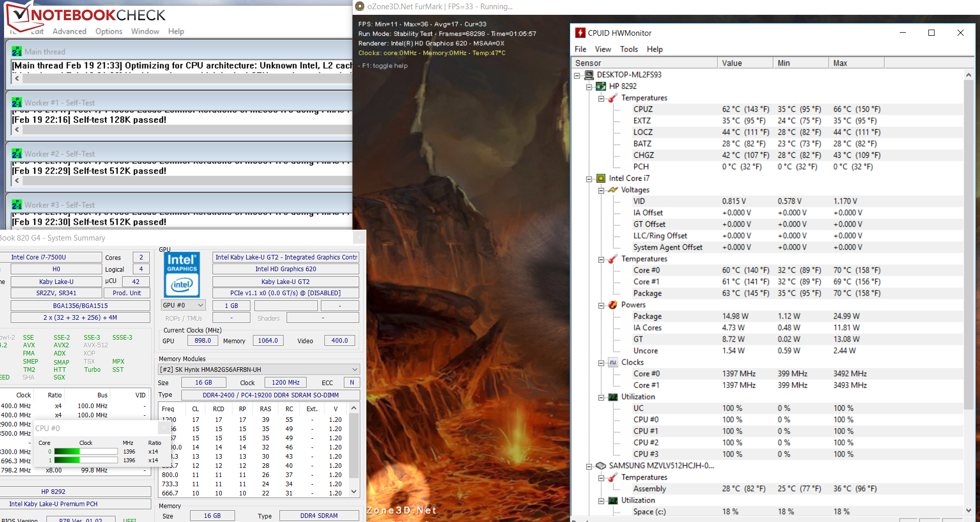Click the core 0 clock usage bar
The width and height of the screenshot is (980, 522).
coord(86,452)
